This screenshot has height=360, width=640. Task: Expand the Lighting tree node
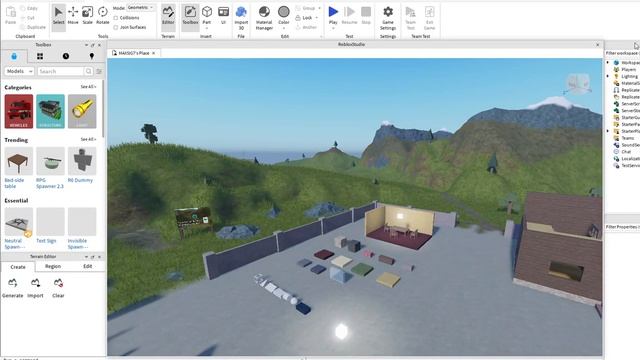point(608,76)
